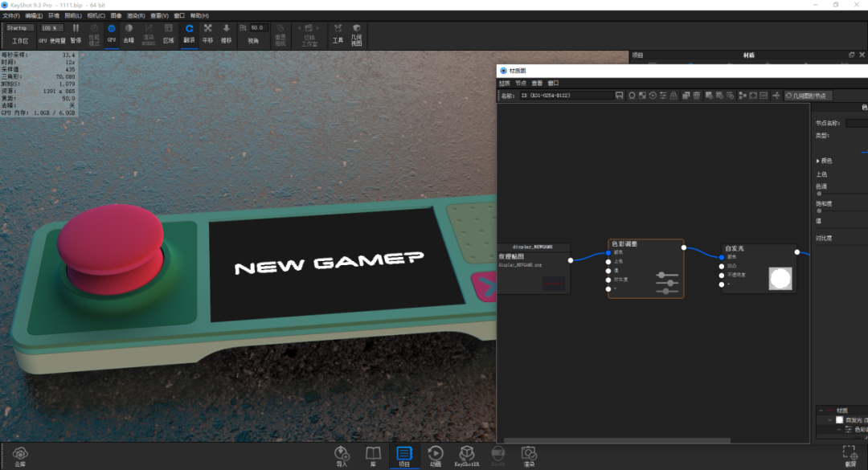Screen dimensions: 868x470
Task: Open the 相机(C) menu
Action: pyautogui.click(x=96, y=15)
